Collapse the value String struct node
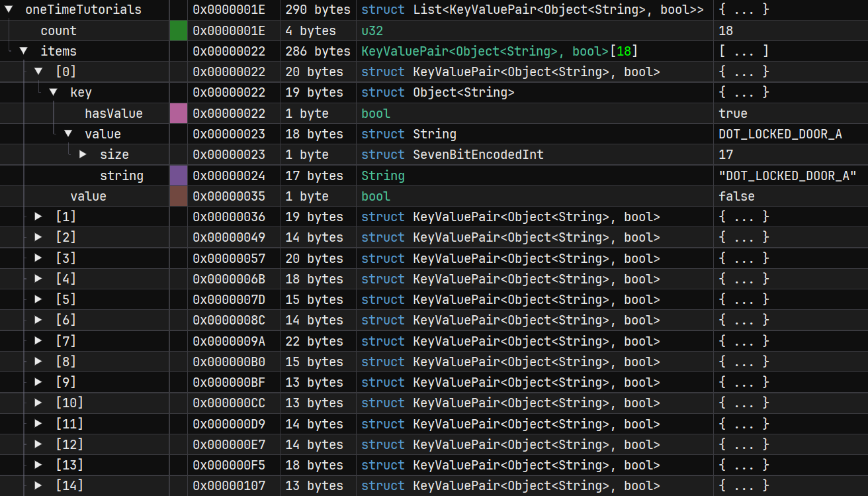Screen dimensions: 868x496 pyautogui.click(x=68, y=134)
